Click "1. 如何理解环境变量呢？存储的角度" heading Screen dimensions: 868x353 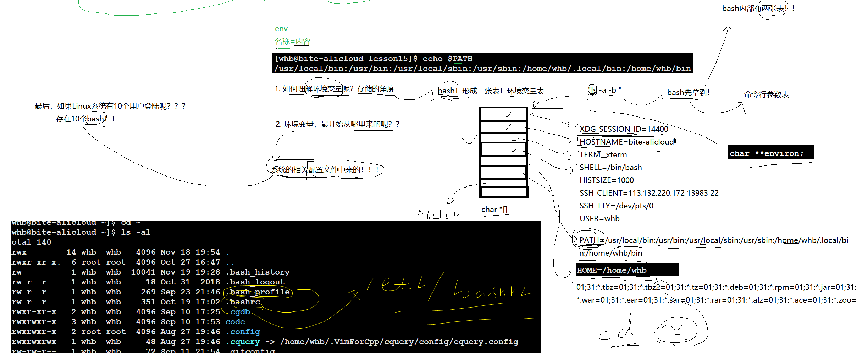point(335,89)
